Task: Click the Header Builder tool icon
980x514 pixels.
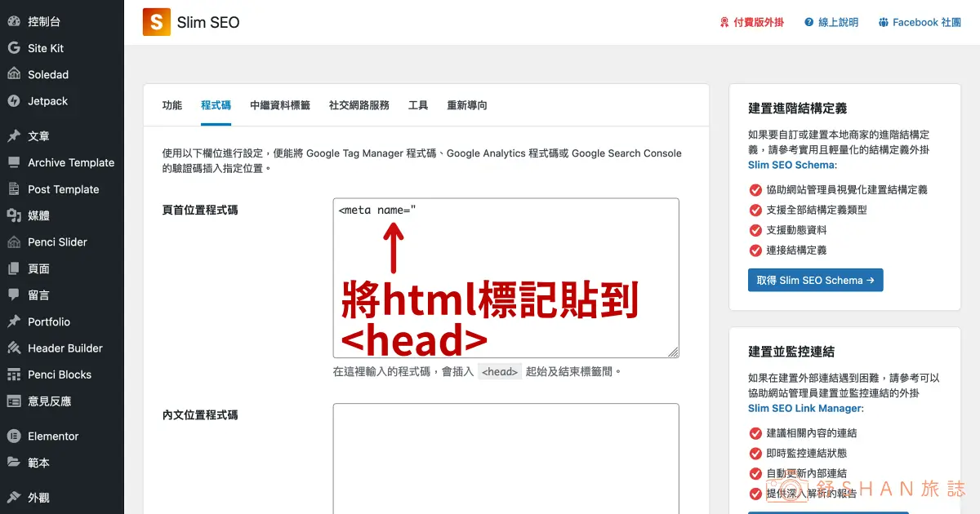Action: (x=14, y=348)
